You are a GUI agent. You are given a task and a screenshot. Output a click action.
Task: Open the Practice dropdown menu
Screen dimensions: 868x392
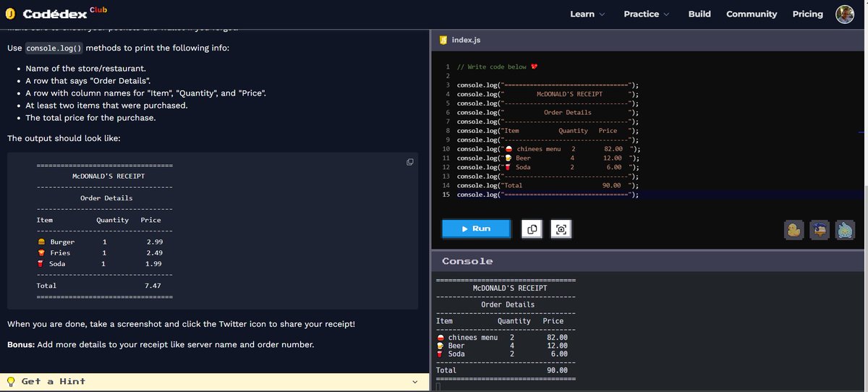(x=647, y=14)
